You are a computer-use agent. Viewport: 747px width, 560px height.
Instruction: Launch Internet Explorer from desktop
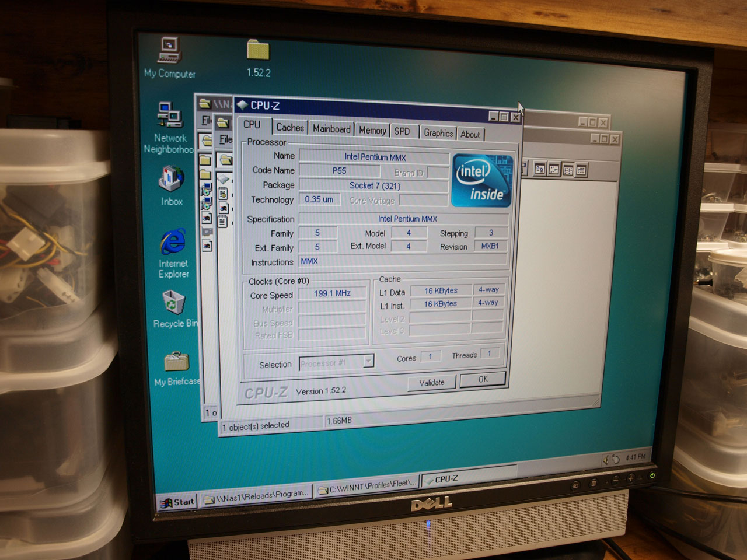pyautogui.click(x=173, y=253)
